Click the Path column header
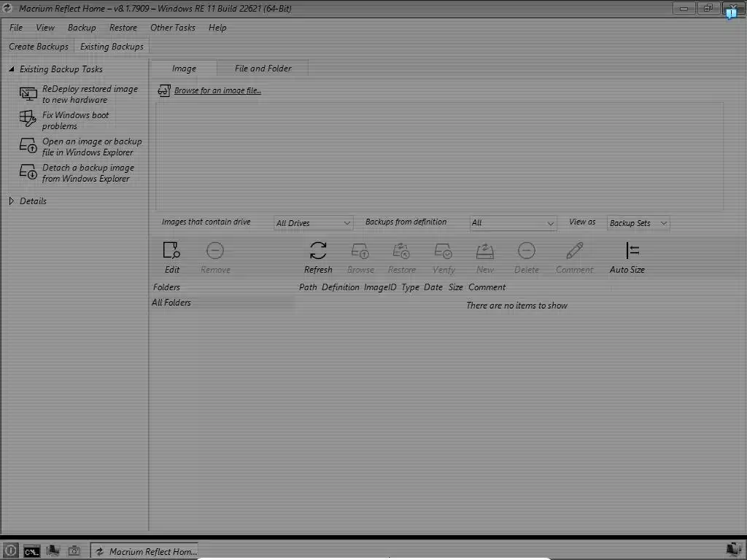Image resolution: width=747 pixels, height=560 pixels. (308, 287)
